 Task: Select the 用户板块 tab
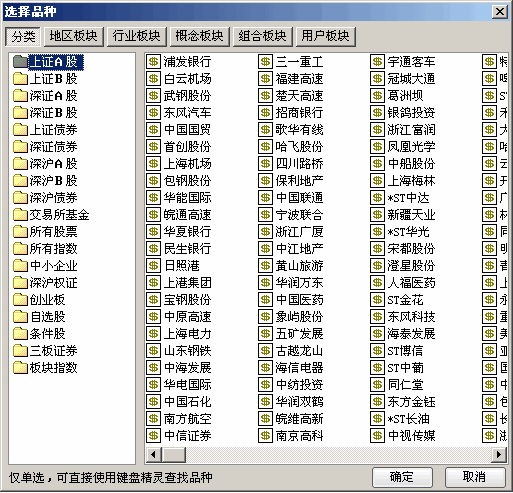(x=325, y=36)
